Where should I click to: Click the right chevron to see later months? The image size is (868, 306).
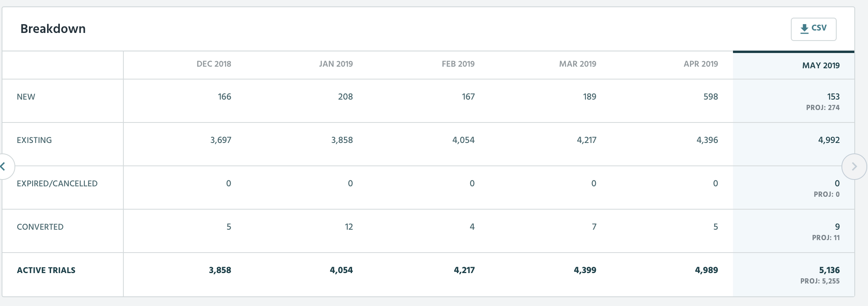pos(854,166)
